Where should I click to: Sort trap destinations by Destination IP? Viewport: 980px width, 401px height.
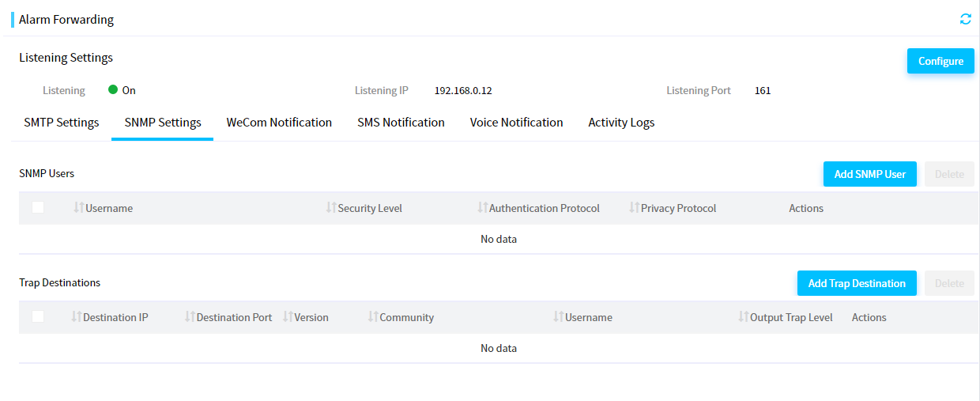tap(77, 316)
